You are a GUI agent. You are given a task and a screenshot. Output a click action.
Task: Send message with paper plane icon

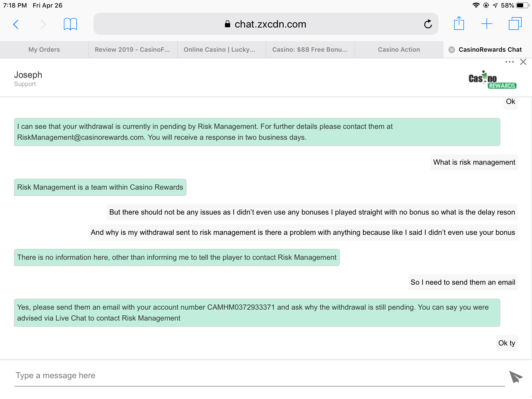coord(516,377)
